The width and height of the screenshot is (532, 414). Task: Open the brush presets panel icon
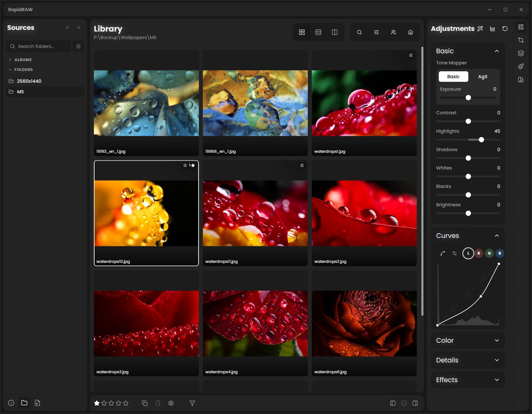coord(521,66)
